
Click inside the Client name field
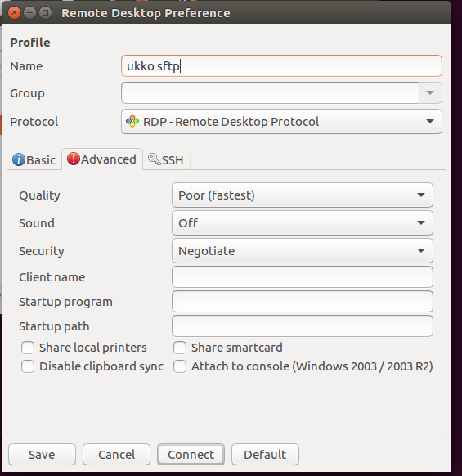click(x=303, y=277)
